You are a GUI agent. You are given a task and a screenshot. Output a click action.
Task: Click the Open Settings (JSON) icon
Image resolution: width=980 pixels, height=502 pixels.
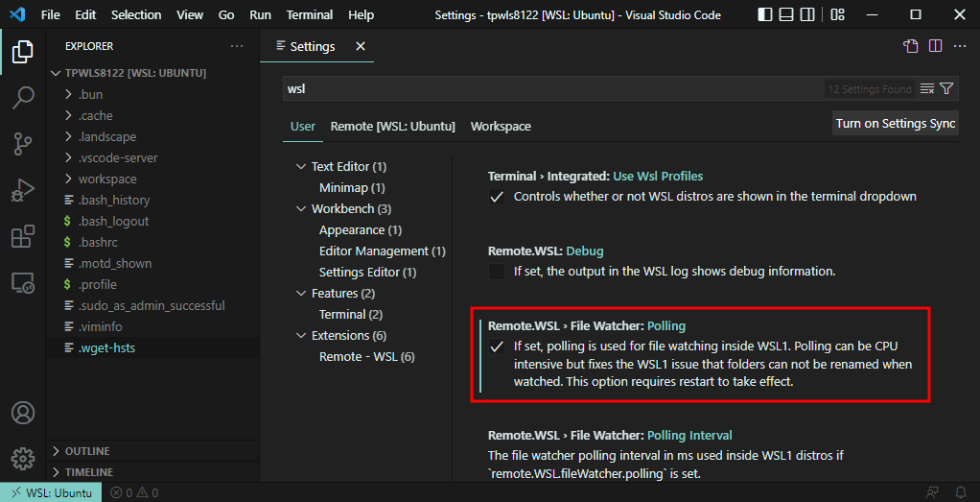pos(911,46)
